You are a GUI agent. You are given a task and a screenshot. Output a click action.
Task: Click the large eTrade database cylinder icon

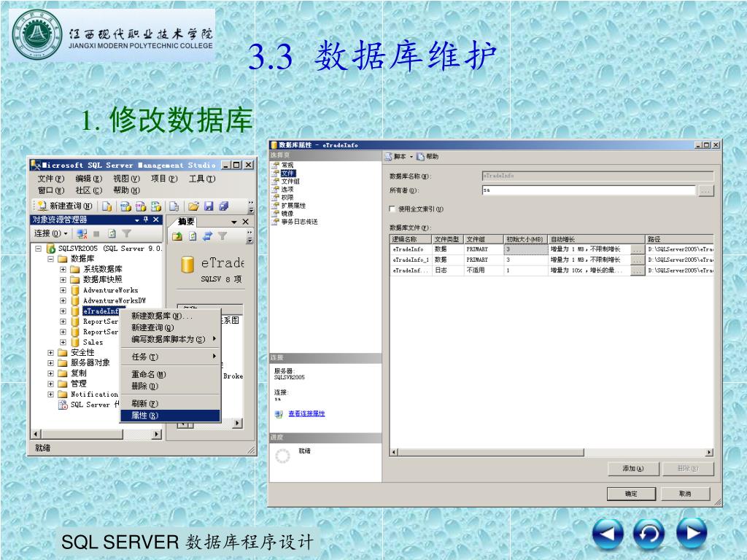(187, 264)
